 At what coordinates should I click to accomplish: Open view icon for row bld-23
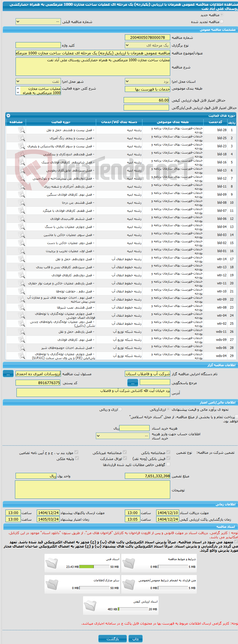click(x=22, y=146)
